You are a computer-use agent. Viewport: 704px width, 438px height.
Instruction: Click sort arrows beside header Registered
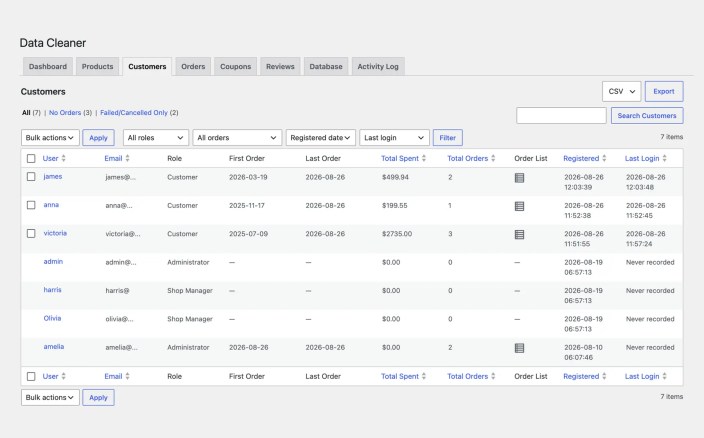click(604, 158)
